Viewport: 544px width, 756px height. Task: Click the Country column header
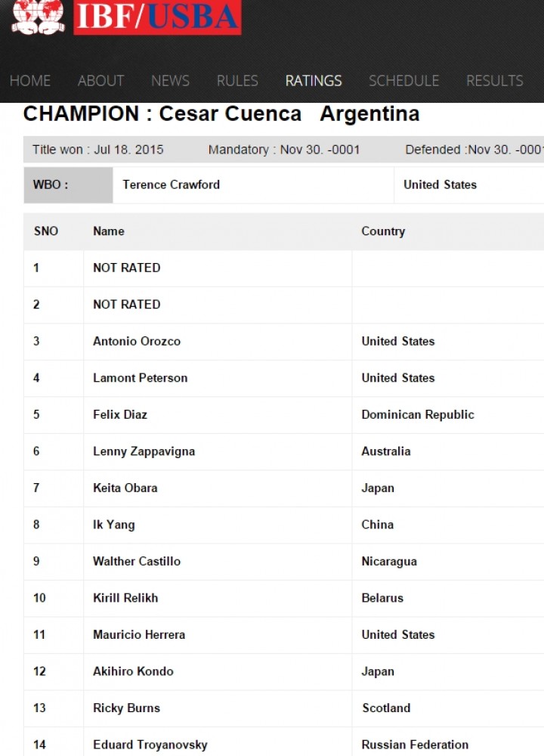tap(383, 231)
